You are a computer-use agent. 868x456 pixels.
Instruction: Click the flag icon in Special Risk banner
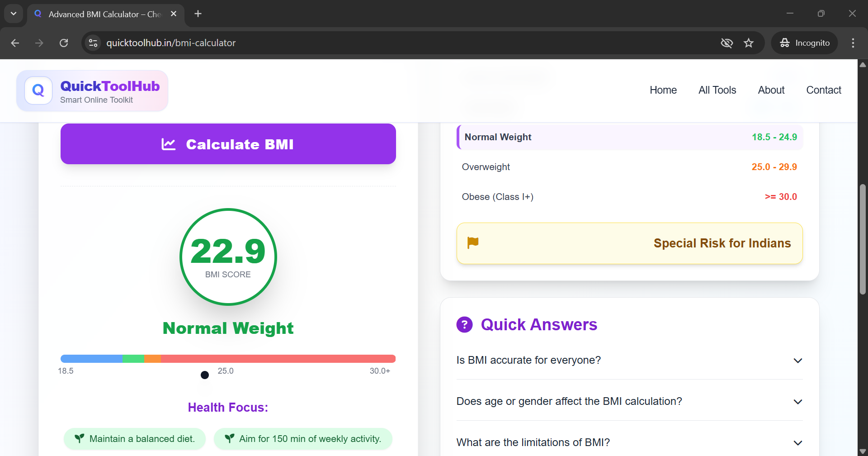(x=473, y=243)
